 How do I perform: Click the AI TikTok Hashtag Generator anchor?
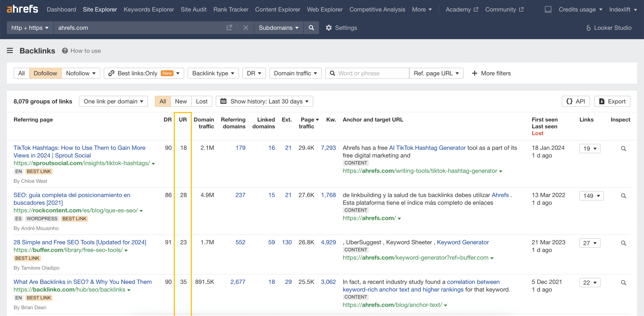tap(427, 148)
